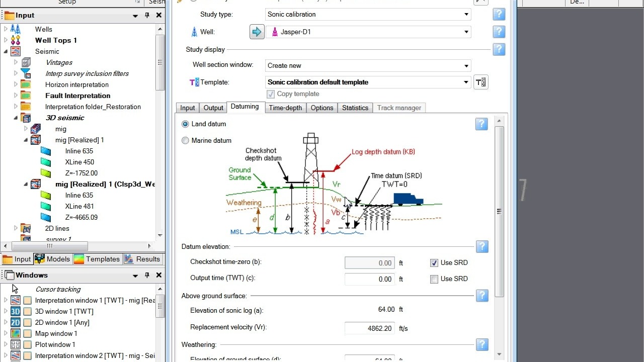This screenshot has height=362, width=644.
Task: Click the Input tree horizontal scrollbar
Action: click(49, 246)
